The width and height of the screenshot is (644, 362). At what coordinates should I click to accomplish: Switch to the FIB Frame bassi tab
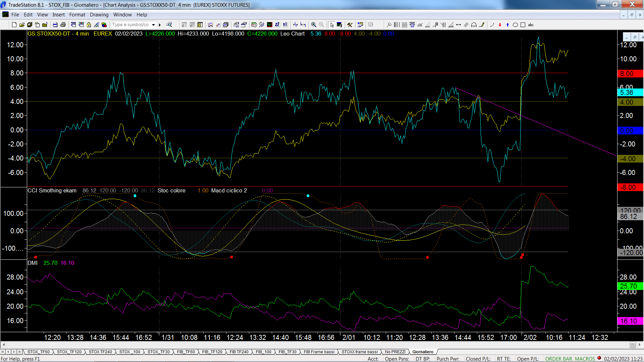(319, 352)
